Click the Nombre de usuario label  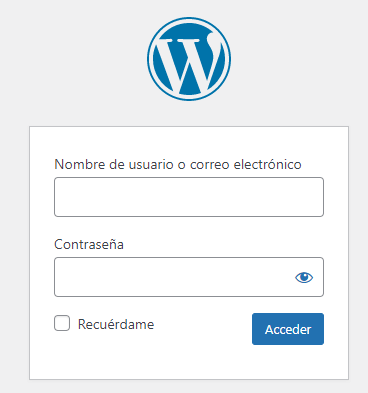[178, 164]
